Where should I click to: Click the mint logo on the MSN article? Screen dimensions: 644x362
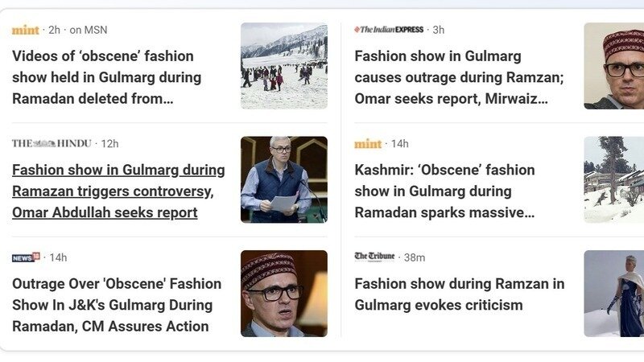(x=26, y=30)
